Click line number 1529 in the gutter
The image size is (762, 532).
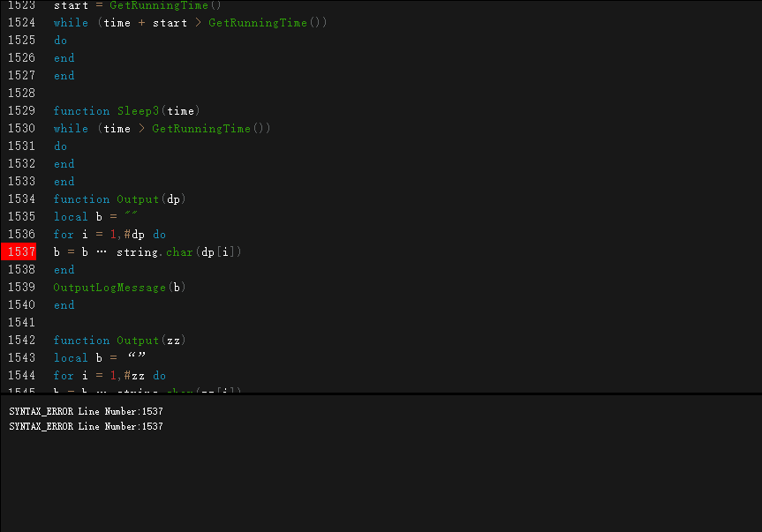(x=21, y=111)
